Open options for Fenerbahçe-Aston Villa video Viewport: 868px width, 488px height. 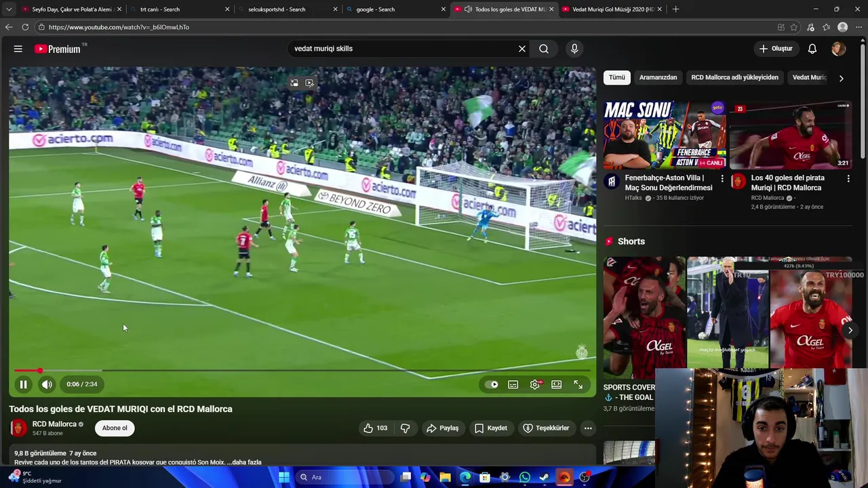click(x=722, y=179)
